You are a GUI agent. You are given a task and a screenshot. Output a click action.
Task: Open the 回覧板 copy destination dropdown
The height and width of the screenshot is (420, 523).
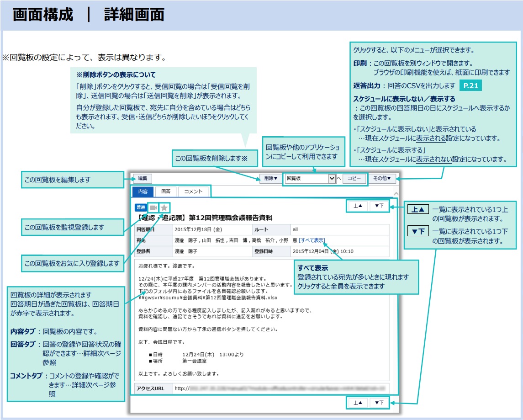click(311, 178)
